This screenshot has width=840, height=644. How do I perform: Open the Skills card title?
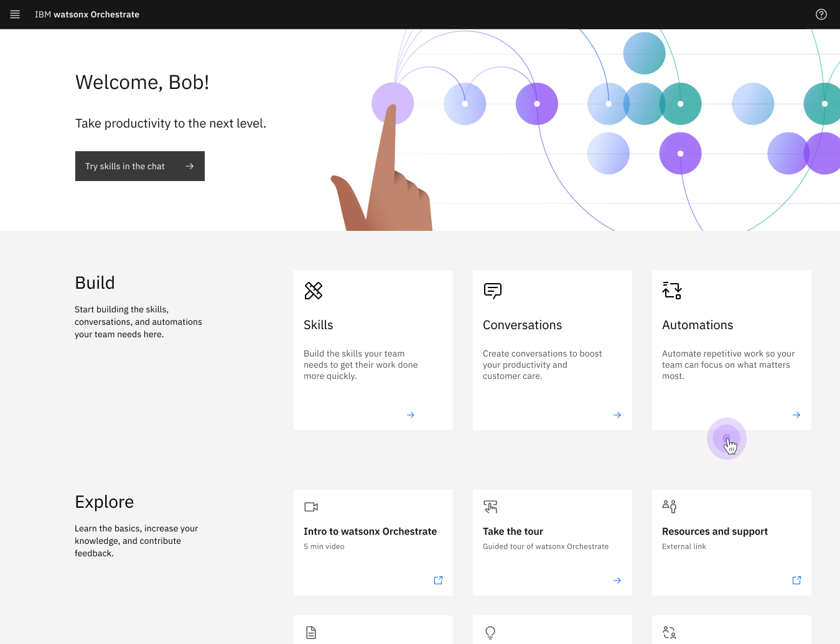319,325
